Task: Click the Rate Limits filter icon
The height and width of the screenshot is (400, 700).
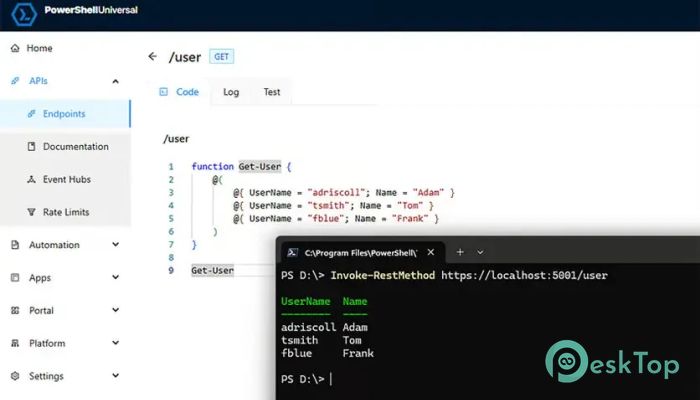Action: coord(31,212)
